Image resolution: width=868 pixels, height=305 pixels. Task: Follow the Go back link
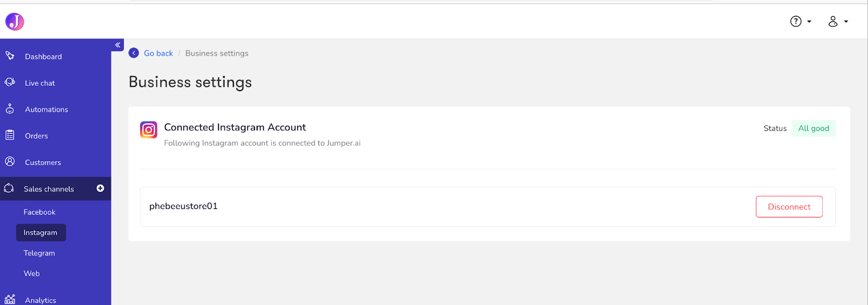158,53
